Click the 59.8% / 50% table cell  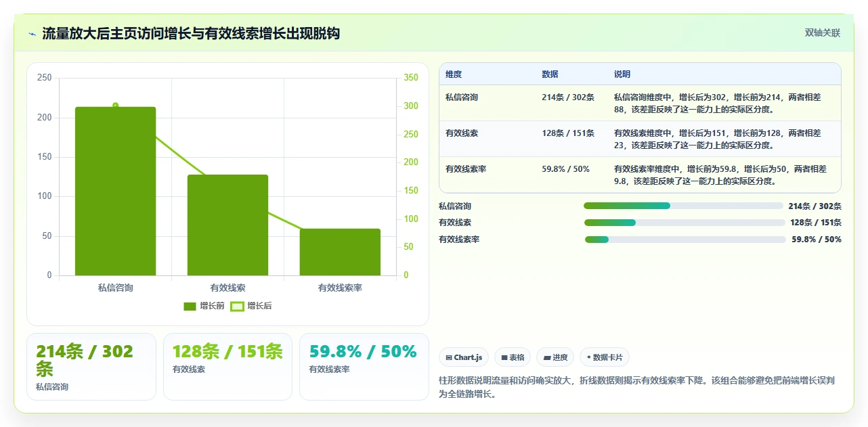point(565,168)
